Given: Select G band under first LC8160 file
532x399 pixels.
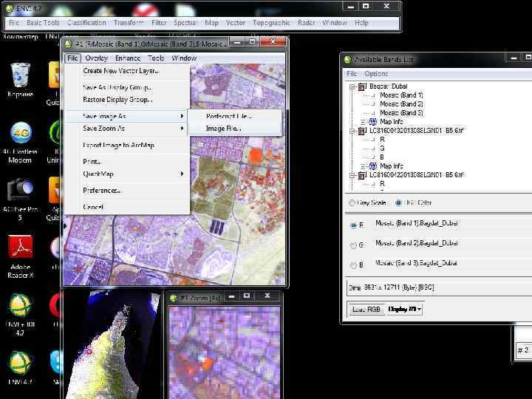Looking at the screenshot, I should [x=382, y=149].
